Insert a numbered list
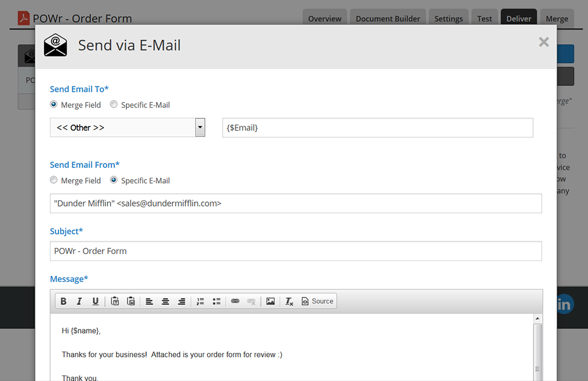The width and height of the screenshot is (588, 381). pyautogui.click(x=200, y=301)
